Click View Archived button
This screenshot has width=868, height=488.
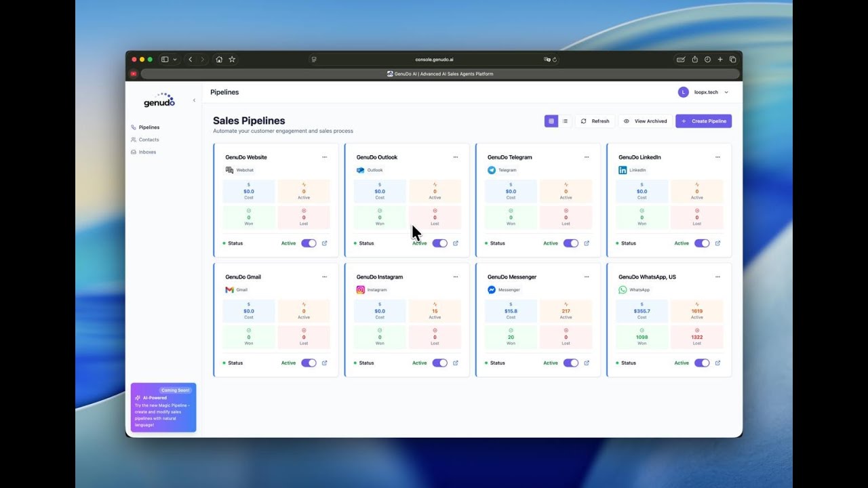645,121
